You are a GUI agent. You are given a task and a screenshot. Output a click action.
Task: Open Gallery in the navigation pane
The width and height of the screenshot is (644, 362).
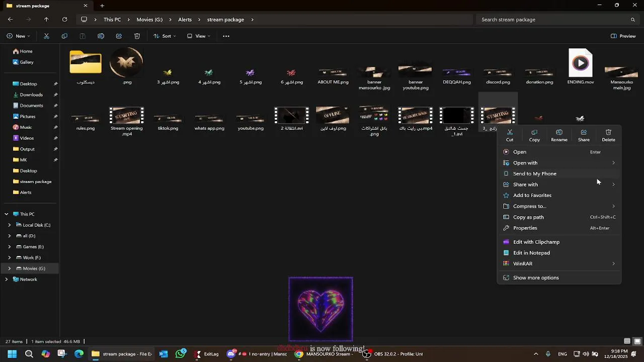point(27,62)
